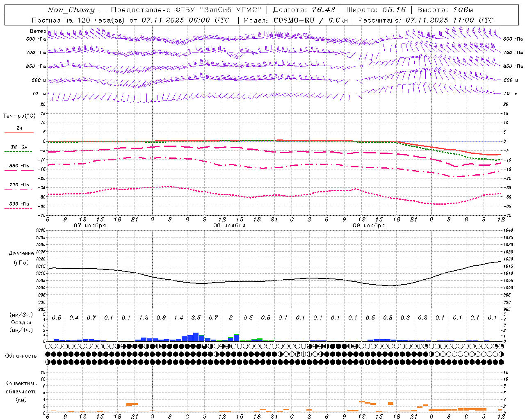Click the 0.2 precipitation total value
This screenshot has height=420, width=525.
click(x=422, y=317)
